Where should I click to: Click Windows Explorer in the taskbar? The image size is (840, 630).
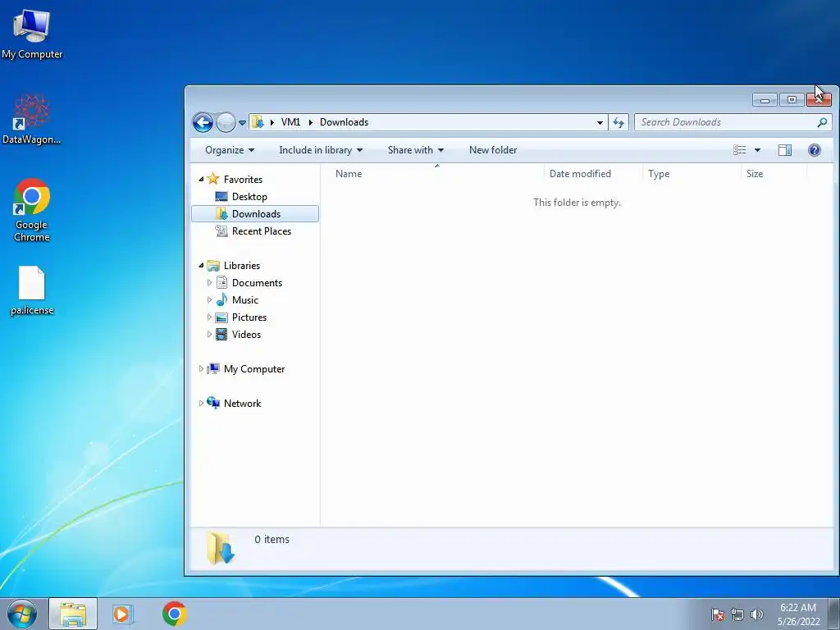[x=73, y=614]
